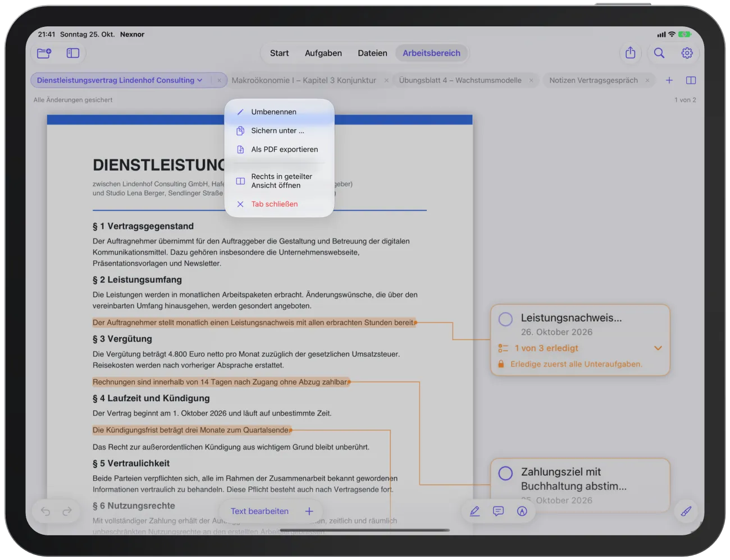Tap the 1 von 2 page indicator

click(x=685, y=100)
